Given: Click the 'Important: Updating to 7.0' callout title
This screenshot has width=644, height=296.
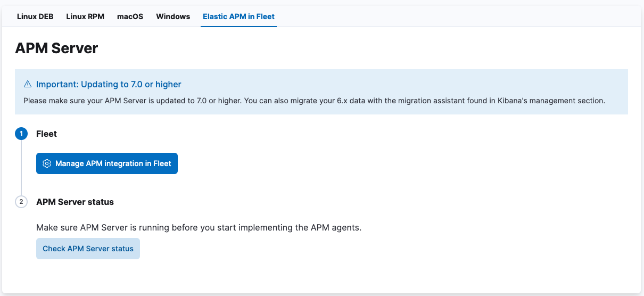Looking at the screenshot, I should [109, 85].
